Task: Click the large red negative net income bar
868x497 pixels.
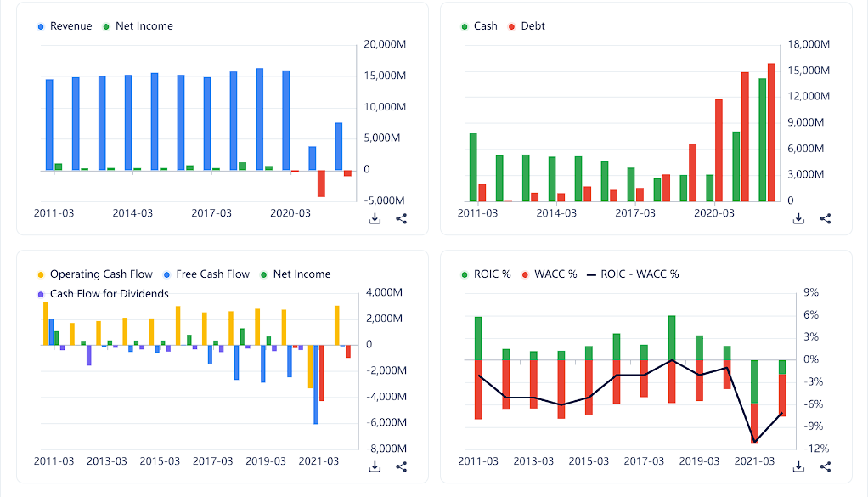Action: (321, 184)
